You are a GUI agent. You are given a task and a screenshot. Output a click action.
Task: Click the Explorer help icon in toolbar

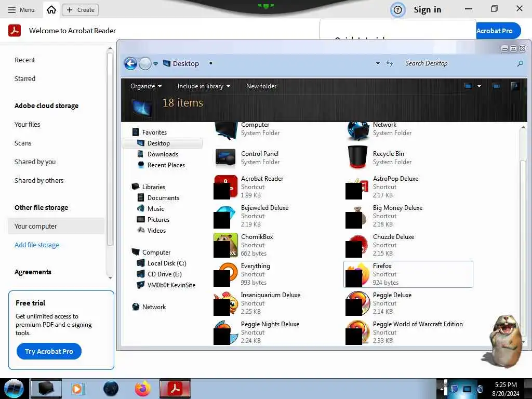pyautogui.click(x=515, y=86)
